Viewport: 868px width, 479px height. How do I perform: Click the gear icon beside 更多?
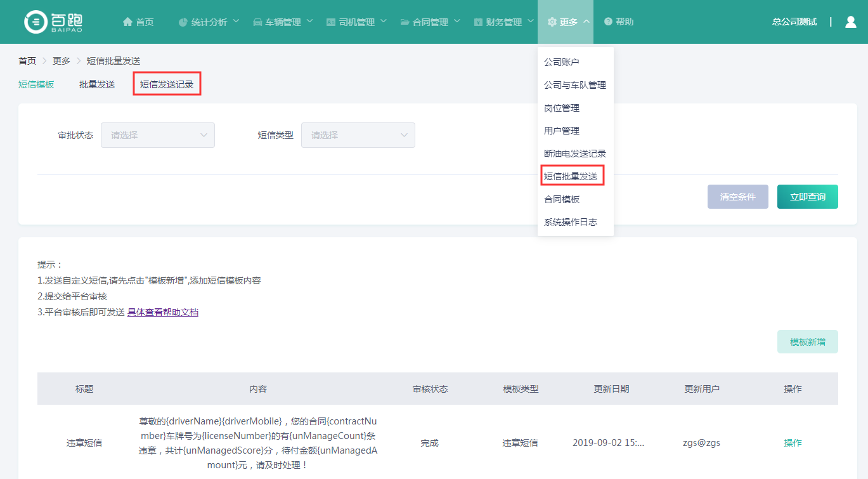point(552,22)
